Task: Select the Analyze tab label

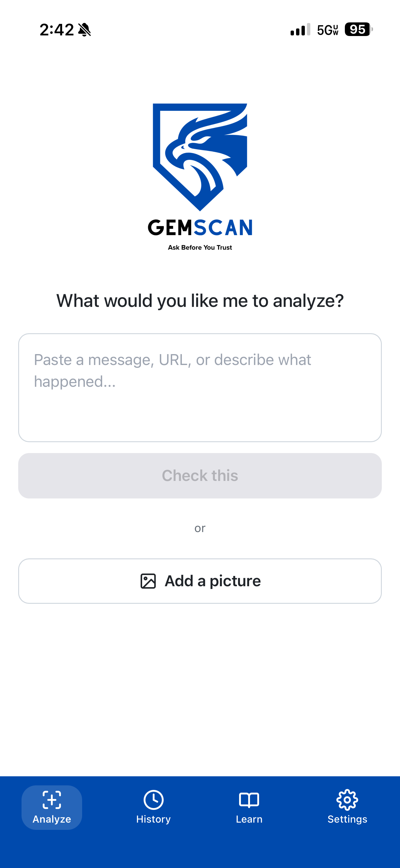Action: [52, 819]
